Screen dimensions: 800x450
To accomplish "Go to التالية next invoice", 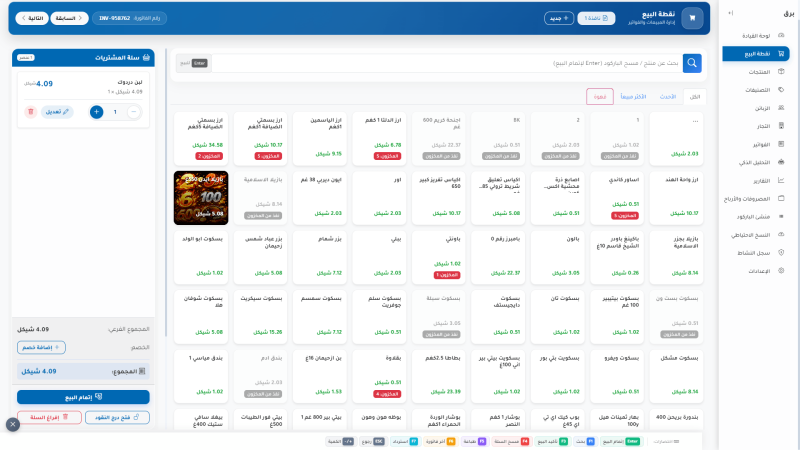I will tap(32, 18).
